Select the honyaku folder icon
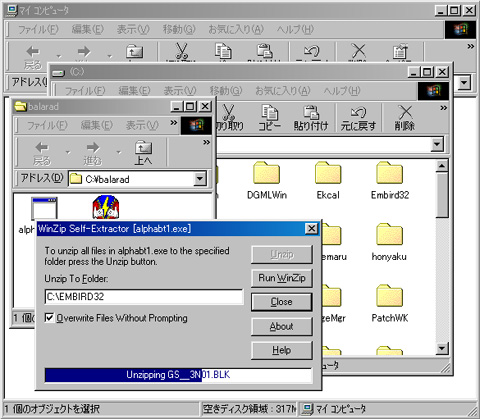The height and width of the screenshot is (419, 480). 390,235
